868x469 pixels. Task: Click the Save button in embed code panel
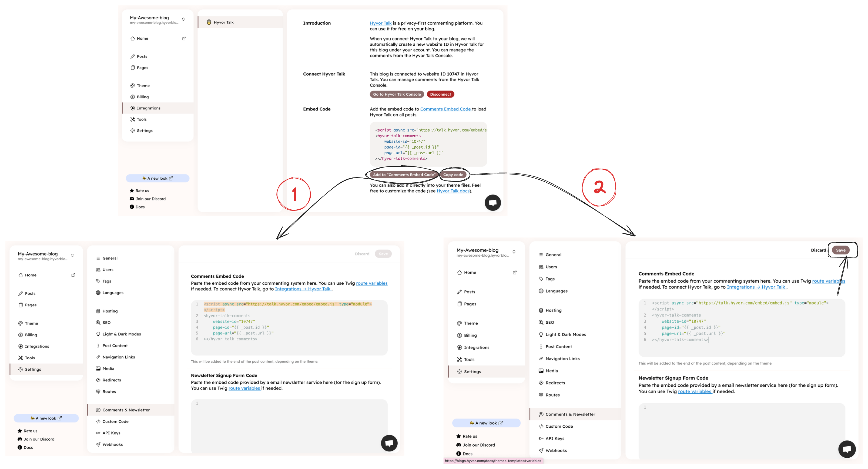pyautogui.click(x=842, y=250)
